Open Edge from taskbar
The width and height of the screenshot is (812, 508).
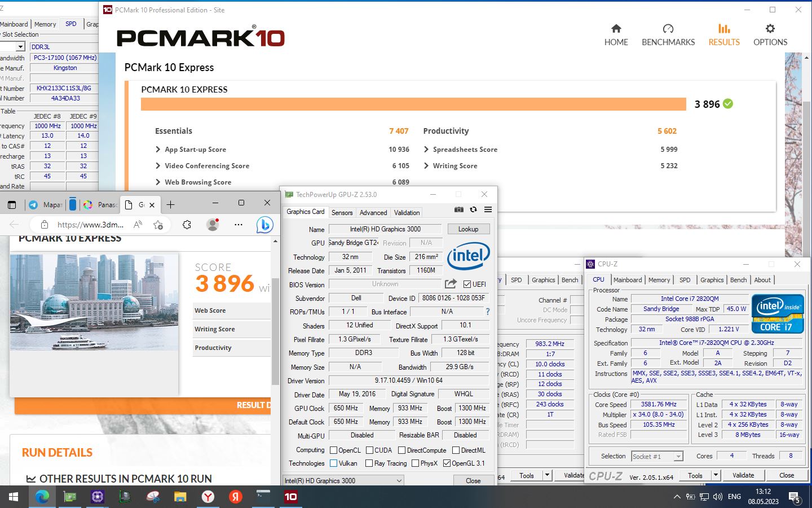42,497
